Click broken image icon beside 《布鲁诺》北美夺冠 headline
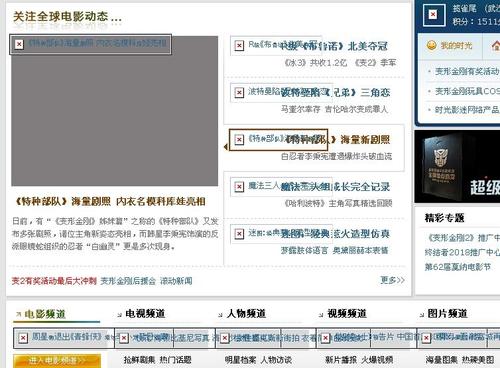The height and width of the screenshot is (368, 500). pos(239,45)
